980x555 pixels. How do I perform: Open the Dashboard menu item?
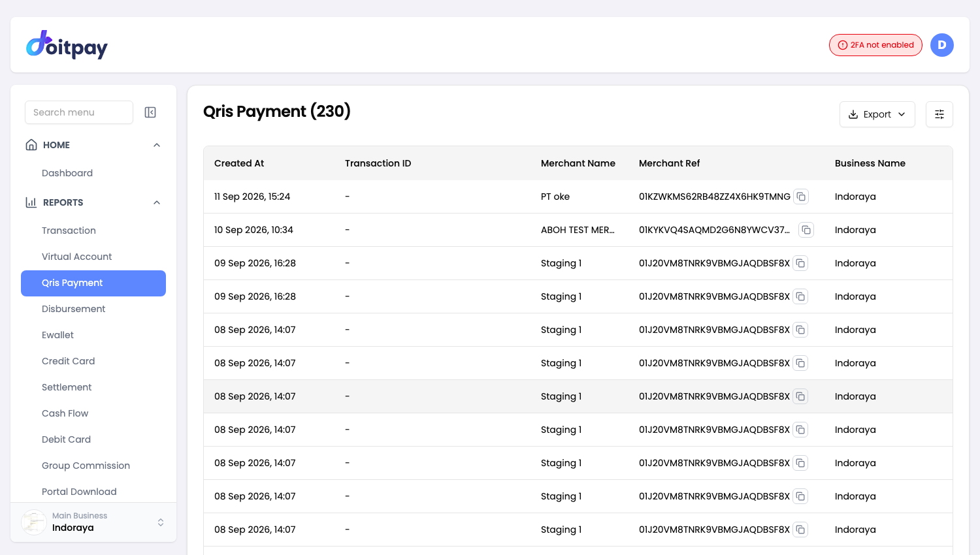point(67,173)
